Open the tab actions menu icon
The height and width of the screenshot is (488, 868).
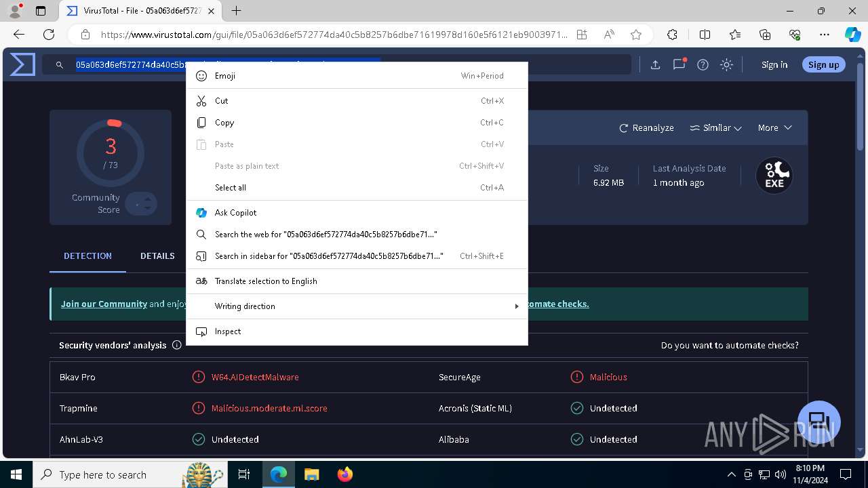[x=41, y=11]
